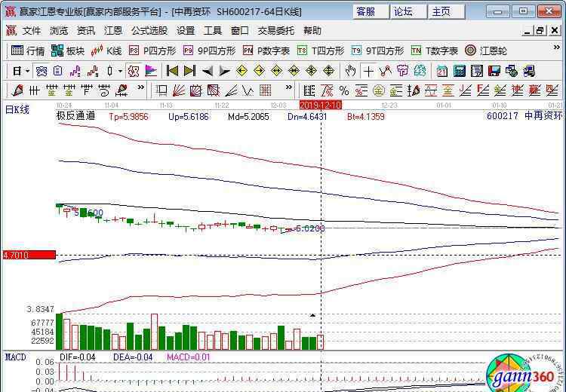Toggle the 极 indicator button
The image size is (566, 392).
pos(133,71)
